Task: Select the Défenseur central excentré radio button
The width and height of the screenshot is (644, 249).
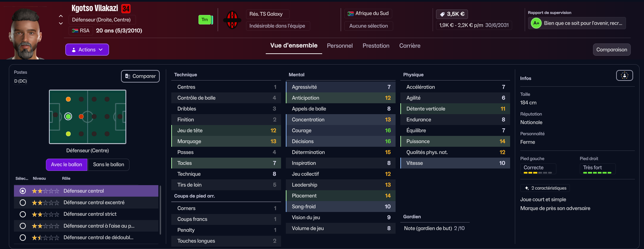Action: [23, 202]
